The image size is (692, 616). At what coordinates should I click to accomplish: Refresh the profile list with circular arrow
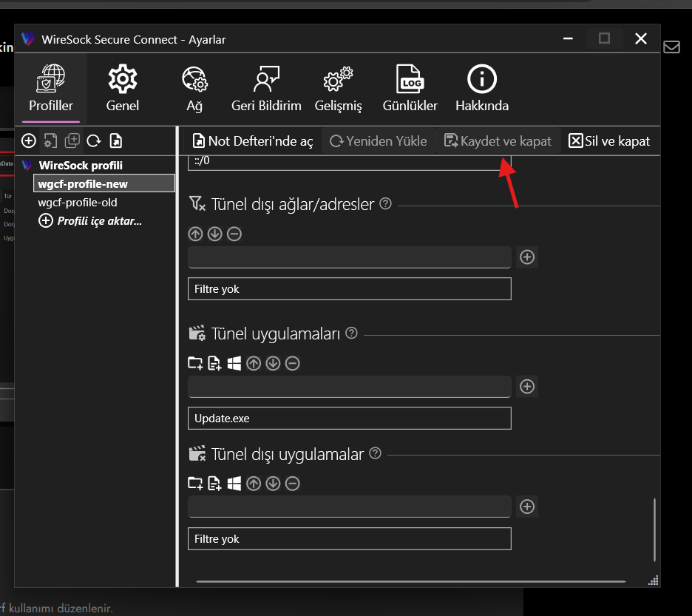coord(94,141)
